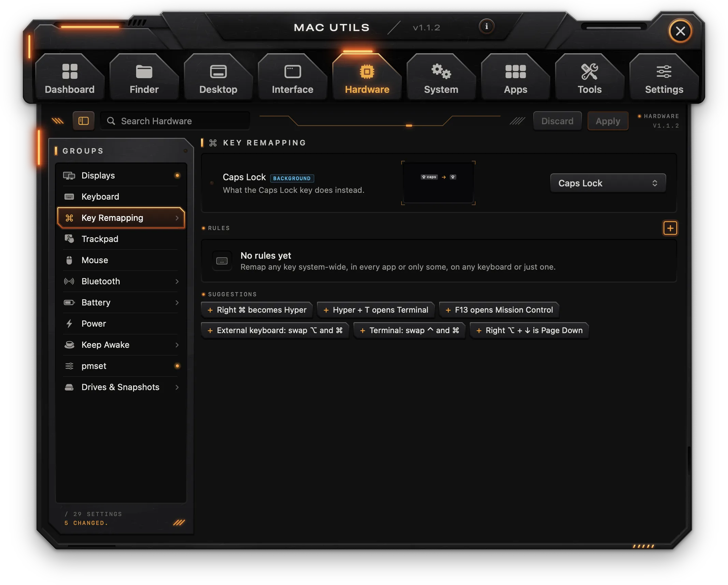The height and width of the screenshot is (585, 728).
Task: Click the Apply button
Action: click(608, 121)
